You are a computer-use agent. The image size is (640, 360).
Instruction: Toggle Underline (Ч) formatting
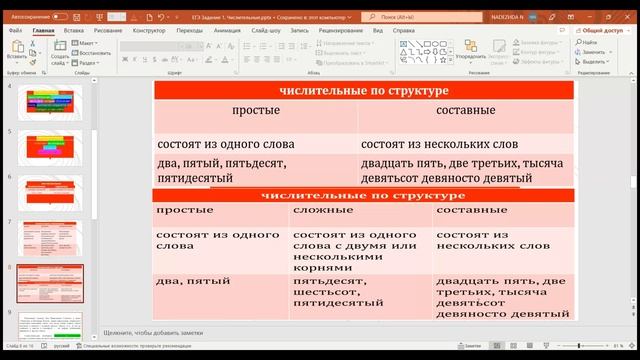click(145, 60)
